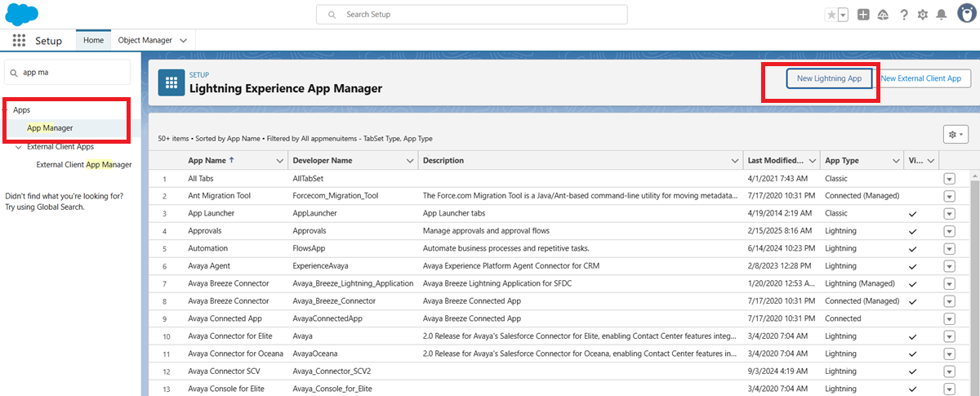The image size is (980, 396).
Task: Click the App Launcher row visible checkmark
Action: click(x=913, y=213)
